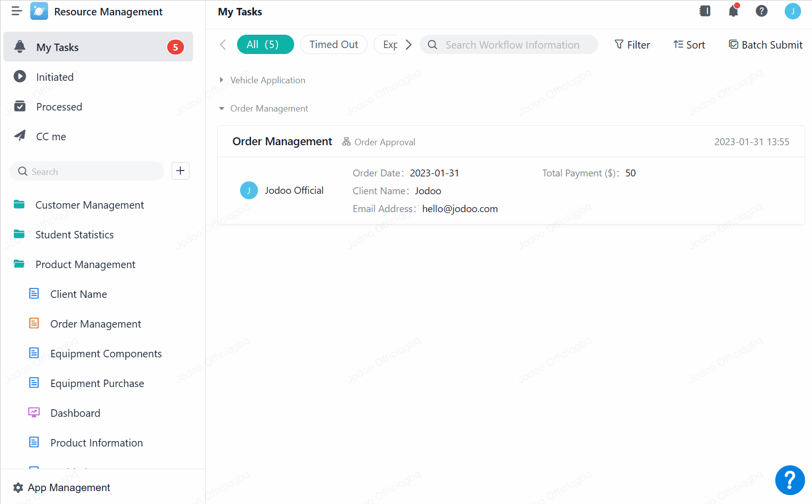Click the Search Workflow Information field
This screenshot has width=812, height=504.
pos(512,45)
